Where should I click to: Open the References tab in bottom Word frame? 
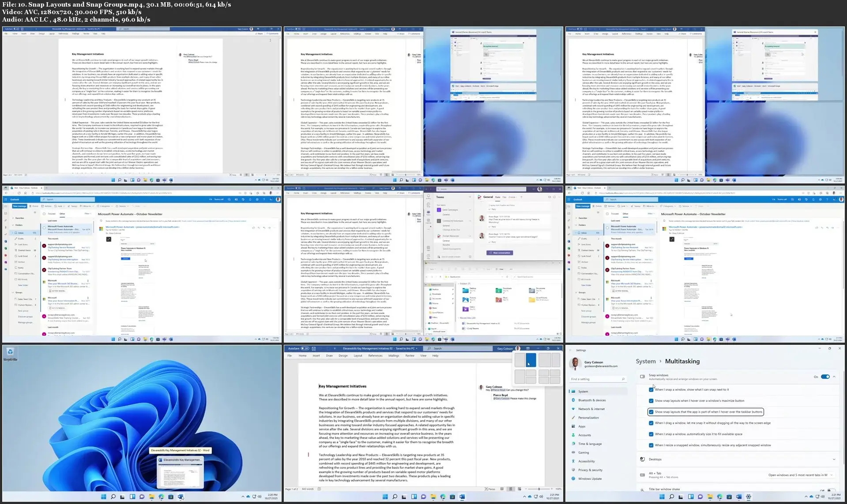pyautogui.click(x=375, y=355)
